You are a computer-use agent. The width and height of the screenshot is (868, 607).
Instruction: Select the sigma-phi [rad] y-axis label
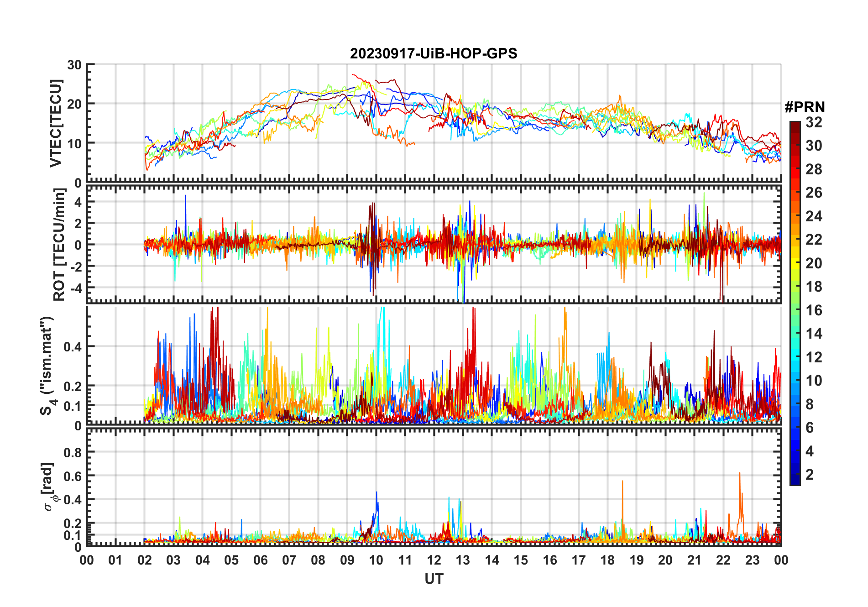[x=50, y=487]
